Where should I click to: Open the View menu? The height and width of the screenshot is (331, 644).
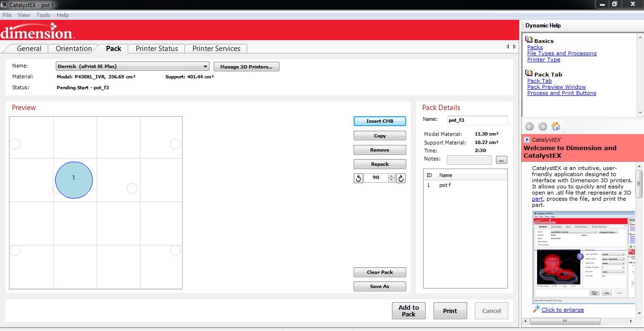tap(24, 15)
